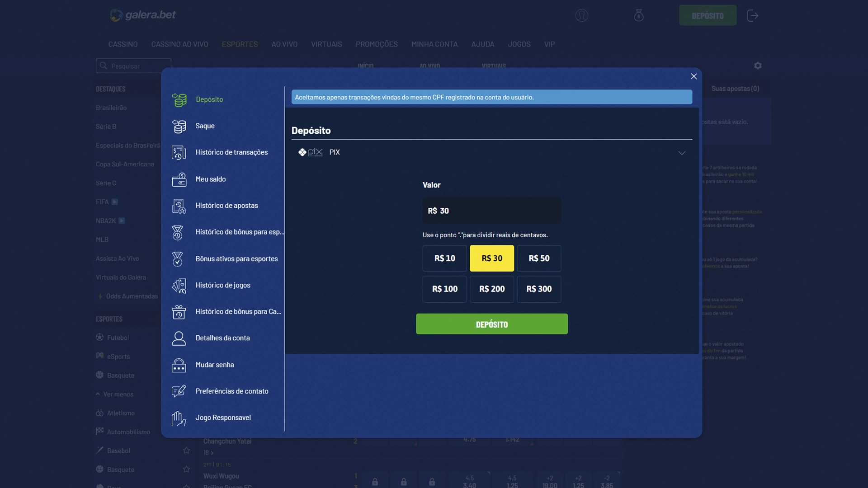Click the galera.bet logo
The image size is (868, 488).
point(143,15)
